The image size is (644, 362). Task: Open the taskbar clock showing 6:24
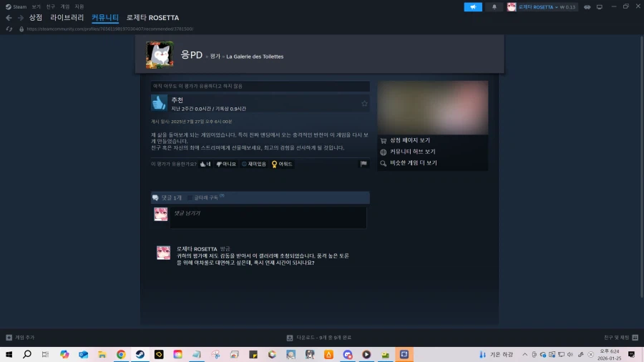[610, 354]
